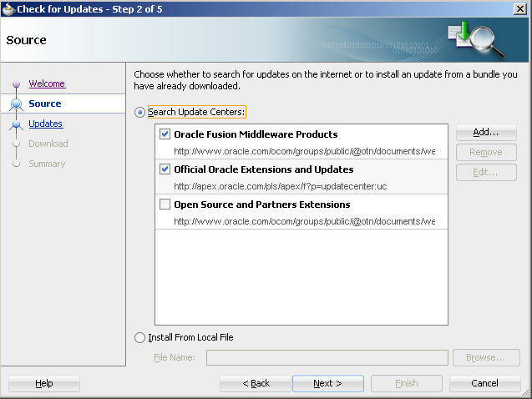
Task: Click the Add... button
Action: tap(486, 132)
